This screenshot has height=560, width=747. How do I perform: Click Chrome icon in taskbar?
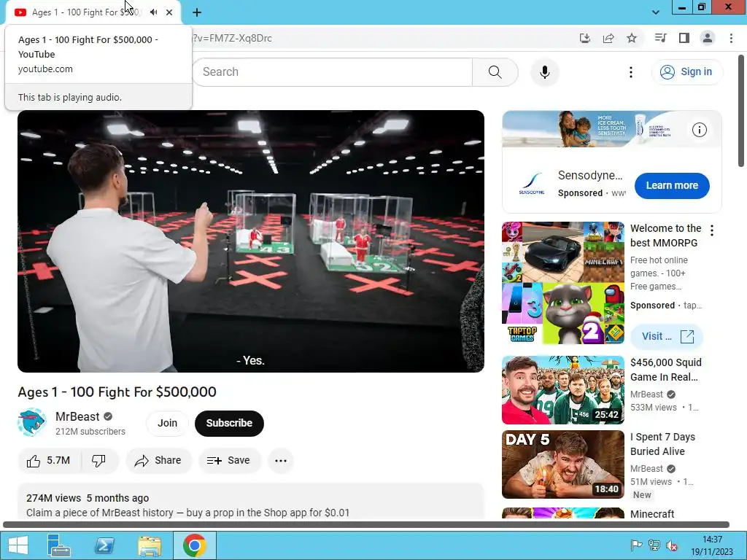tap(194, 545)
